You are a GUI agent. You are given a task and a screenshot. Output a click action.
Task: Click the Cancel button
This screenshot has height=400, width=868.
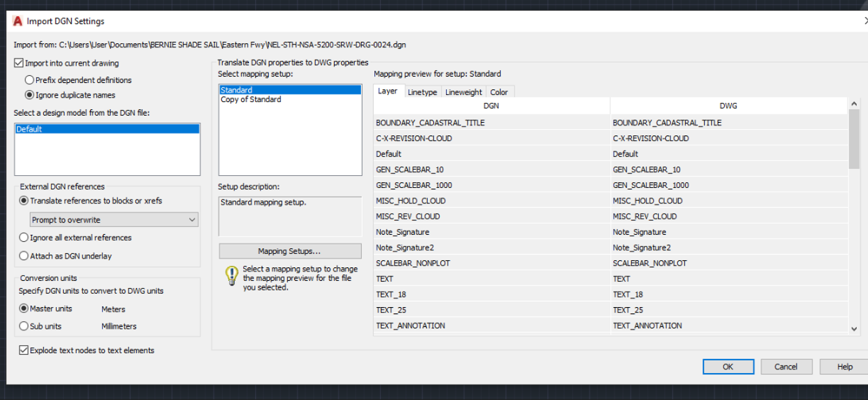(x=786, y=367)
